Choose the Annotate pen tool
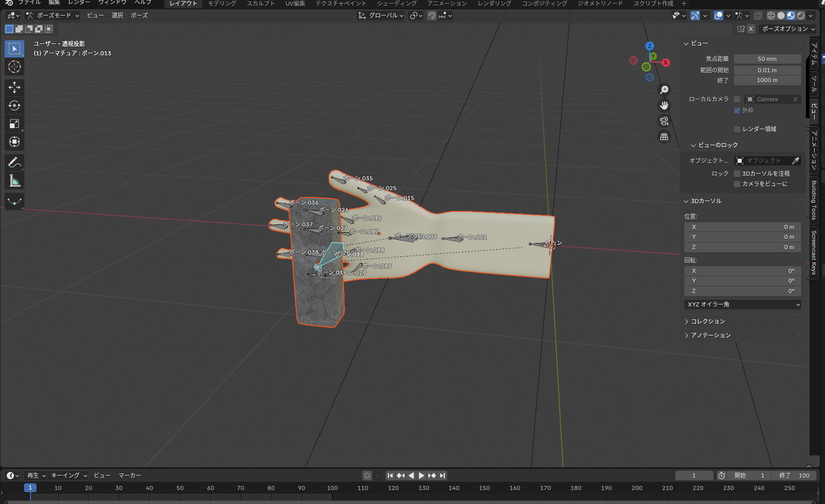Screen dimensions: 825x504 pos(14,162)
